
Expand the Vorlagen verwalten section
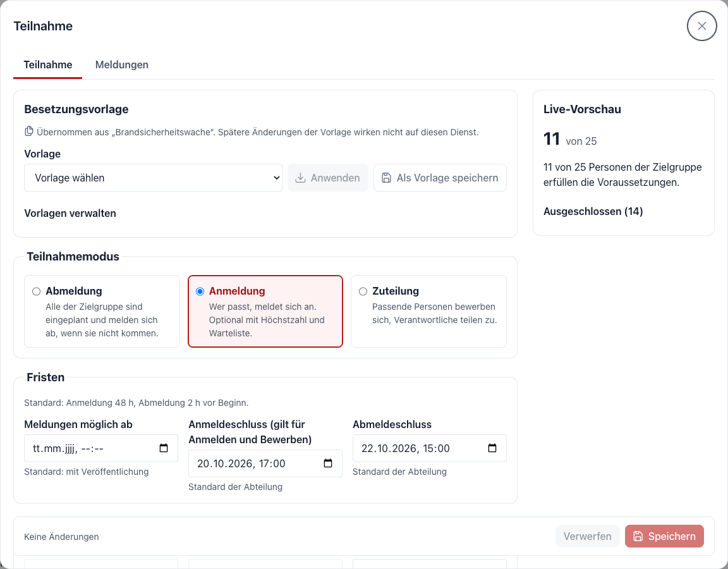coord(70,213)
